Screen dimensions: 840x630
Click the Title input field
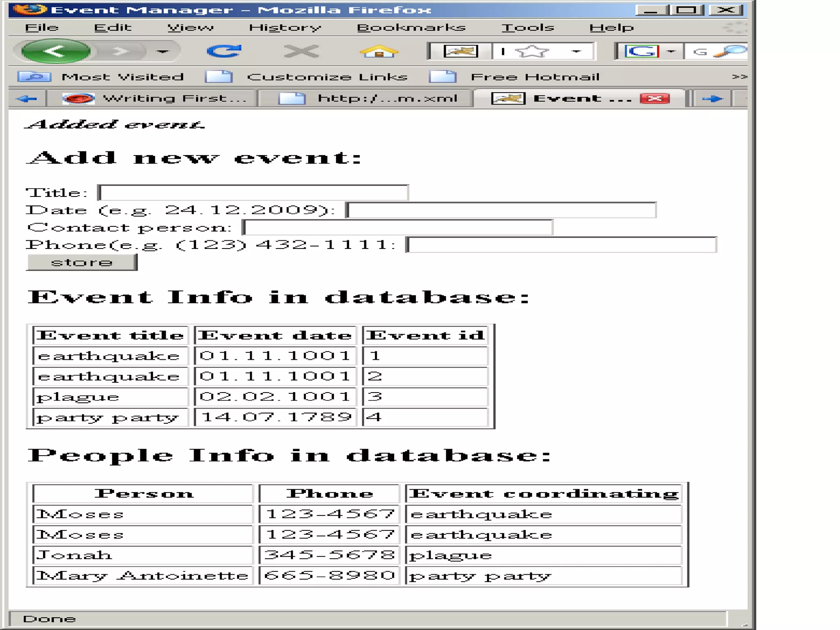[253, 193]
